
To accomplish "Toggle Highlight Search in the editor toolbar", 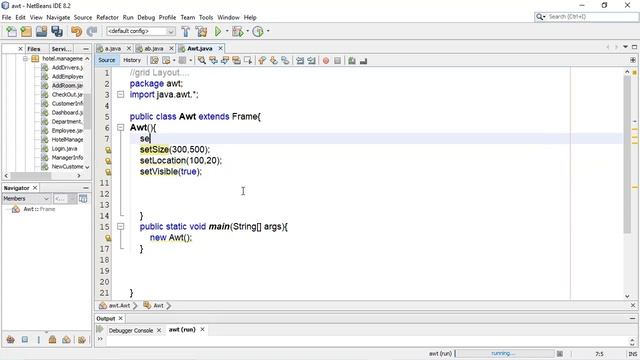I will (x=236, y=60).
